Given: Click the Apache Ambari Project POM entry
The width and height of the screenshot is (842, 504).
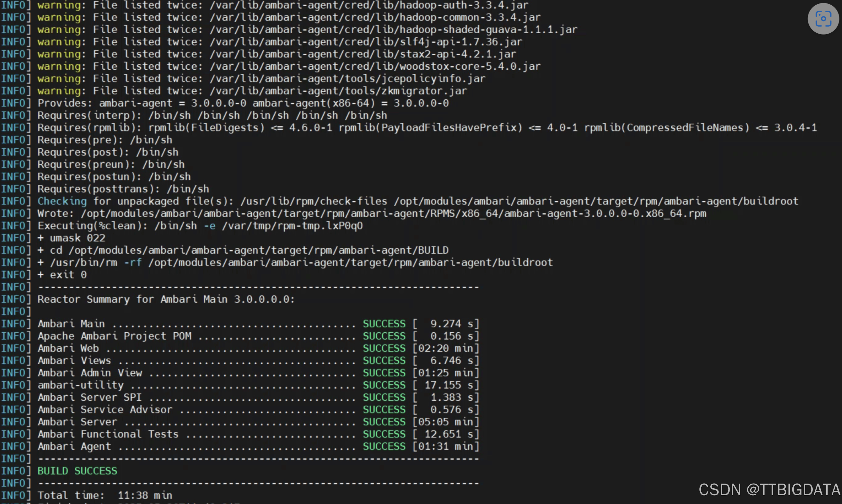Looking at the screenshot, I should point(115,336).
